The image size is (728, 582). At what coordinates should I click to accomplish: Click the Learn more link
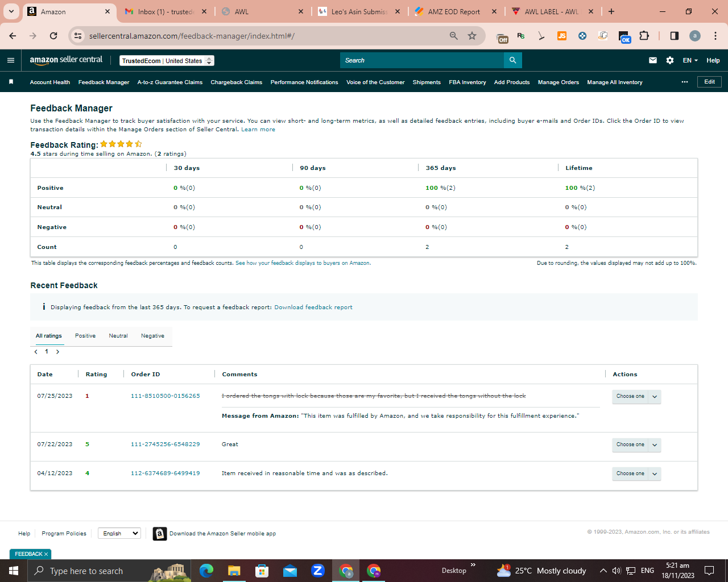pos(258,130)
